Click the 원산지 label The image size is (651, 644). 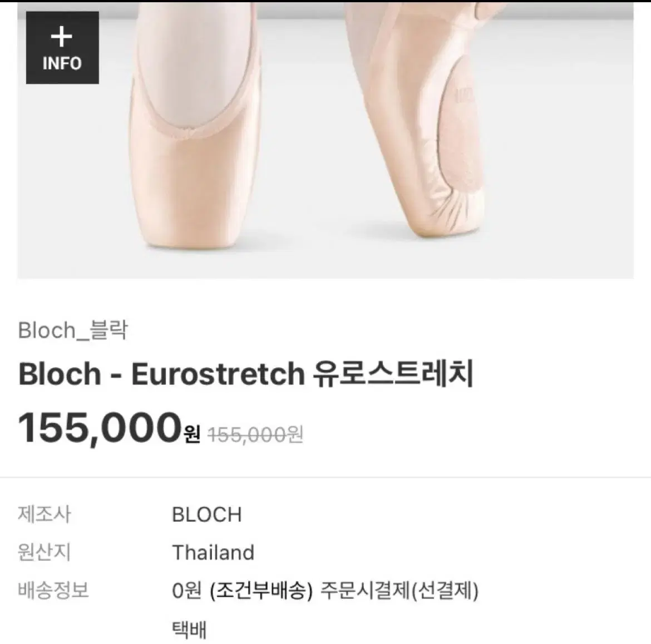click(45, 552)
